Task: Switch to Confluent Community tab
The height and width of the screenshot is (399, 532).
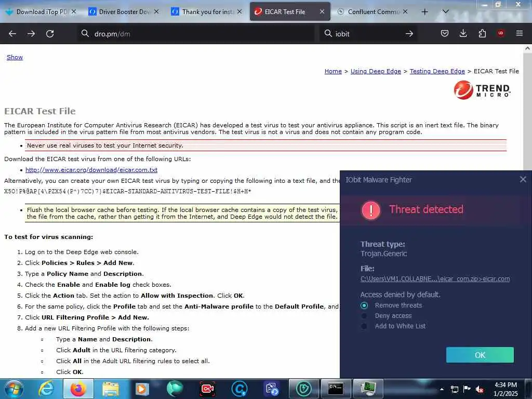Action: [x=373, y=12]
